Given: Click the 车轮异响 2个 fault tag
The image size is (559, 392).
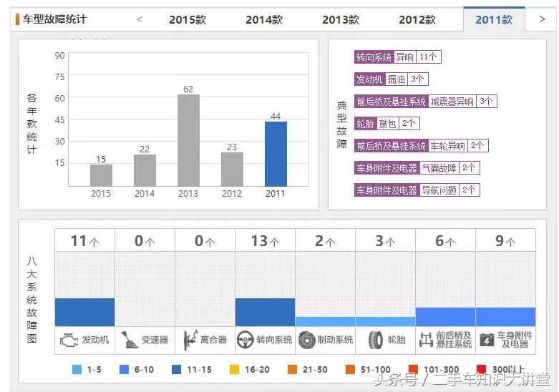Looking at the screenshot, I should [x=421, y=146].
